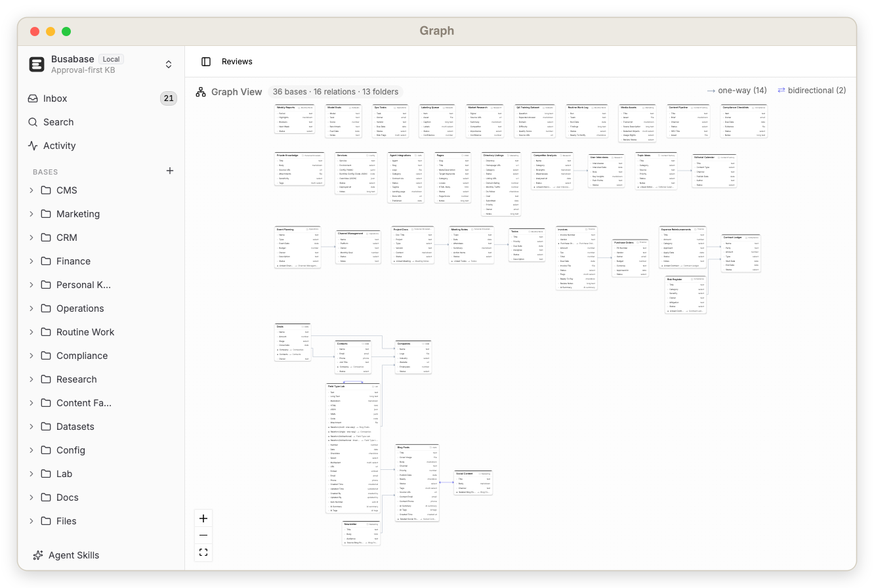The image size is (874, 588).
Task: Click the CMS folder icon
Action: click(46, 190)
